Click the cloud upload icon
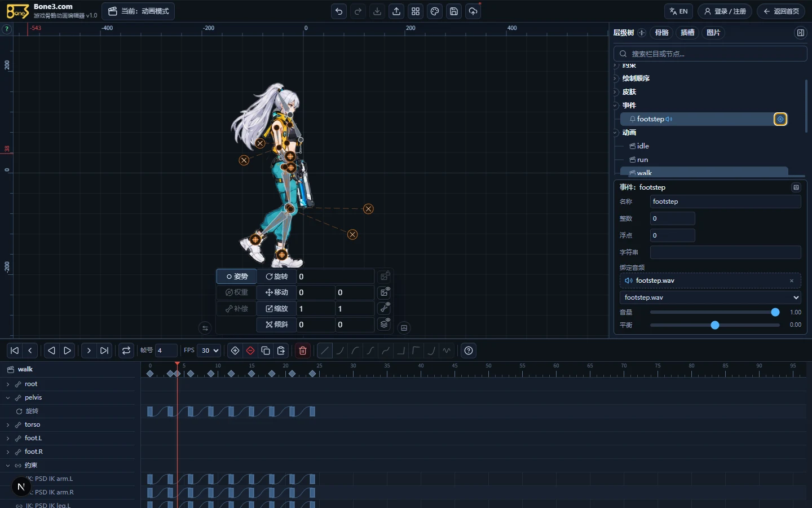Viewport: 812px width, 508px height. (473, 11)
